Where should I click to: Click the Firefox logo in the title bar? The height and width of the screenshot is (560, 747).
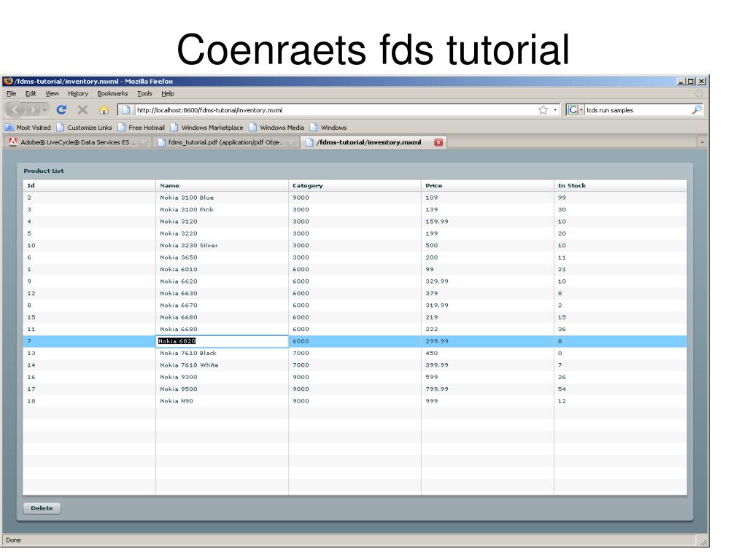click(8, 81)
